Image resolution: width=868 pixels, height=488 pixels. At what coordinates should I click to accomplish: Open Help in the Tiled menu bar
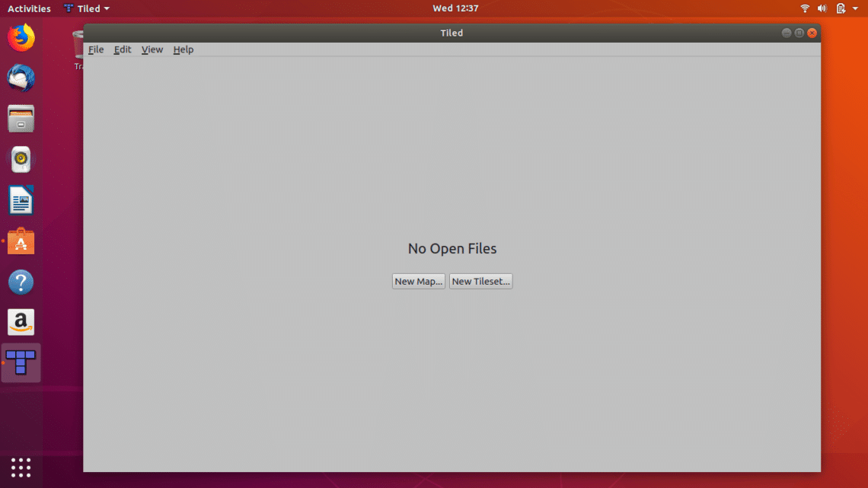click(183, 49)
